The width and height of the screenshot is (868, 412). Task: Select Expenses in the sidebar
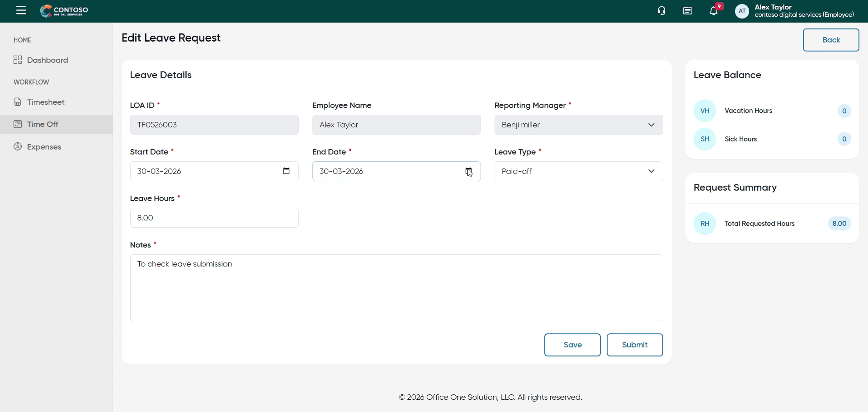coord(44,147)
